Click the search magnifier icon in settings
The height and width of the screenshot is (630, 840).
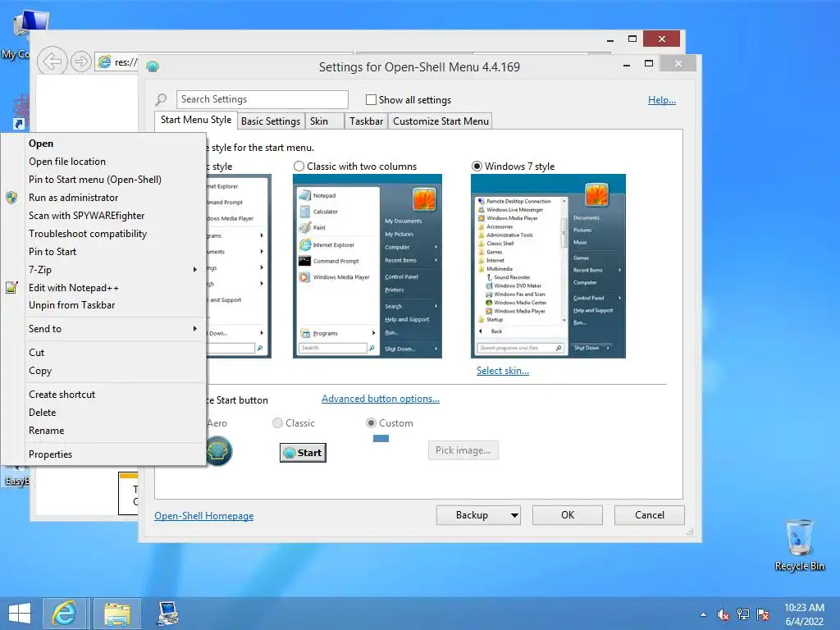click(x=161, y=99)
